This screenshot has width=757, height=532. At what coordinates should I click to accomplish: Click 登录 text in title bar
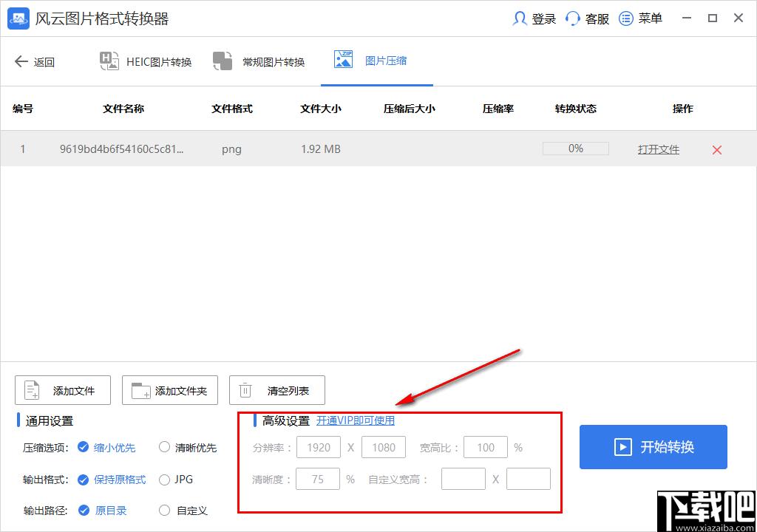tap(544, 18)
